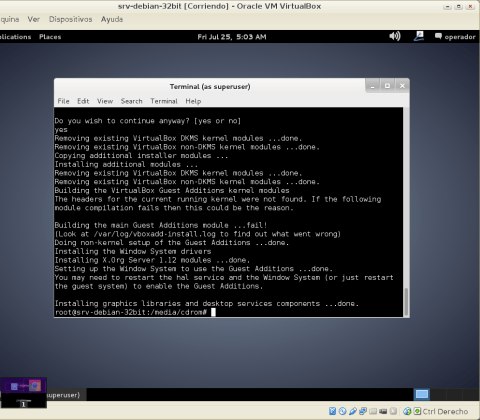Click 'Installing the Window System drivers' line
480x420 pixels.
click(133, 251)
